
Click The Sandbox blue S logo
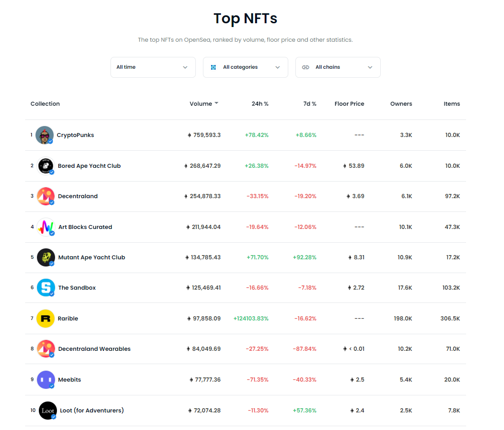click(x=46, y=288)
